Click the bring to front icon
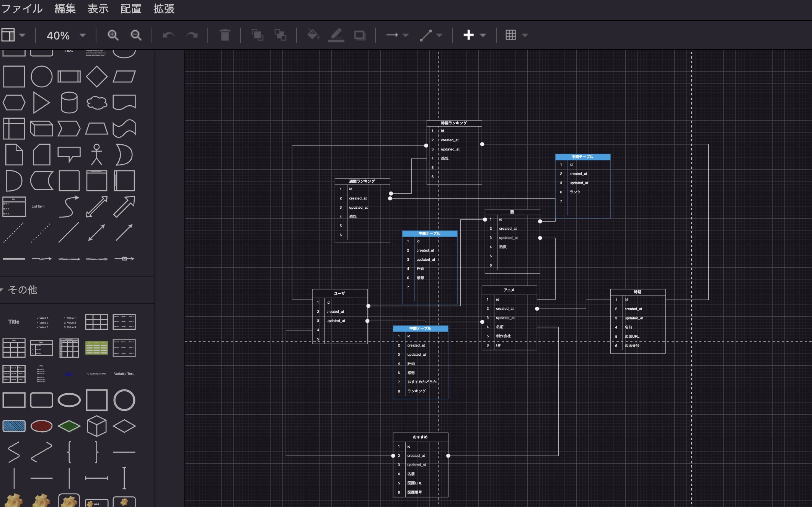The image size is (812, 507). tap(257, 35)
